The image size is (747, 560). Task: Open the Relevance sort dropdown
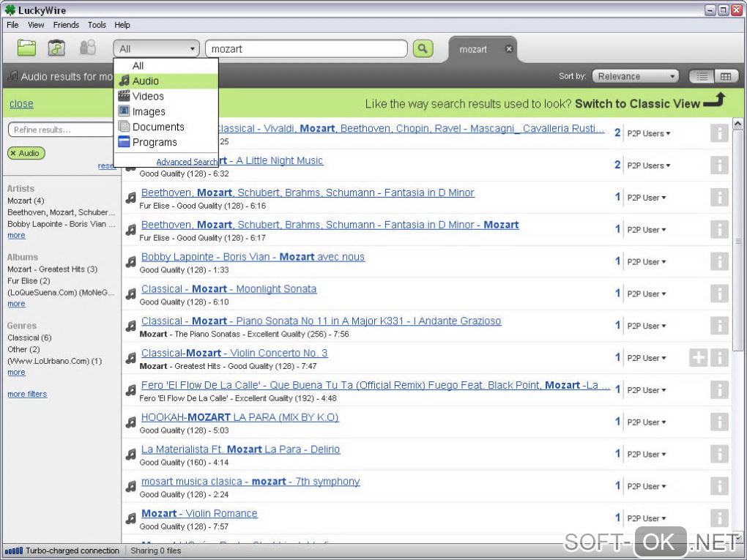(x=635, y=76)
